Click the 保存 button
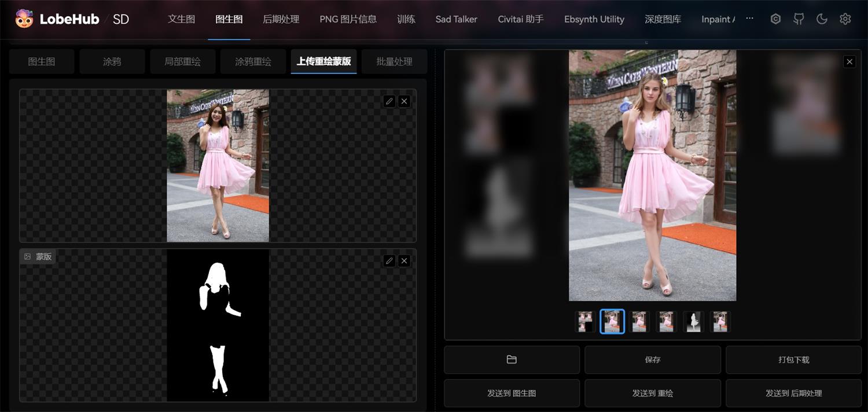Screen dimensions: 868x412 (653, 360)
